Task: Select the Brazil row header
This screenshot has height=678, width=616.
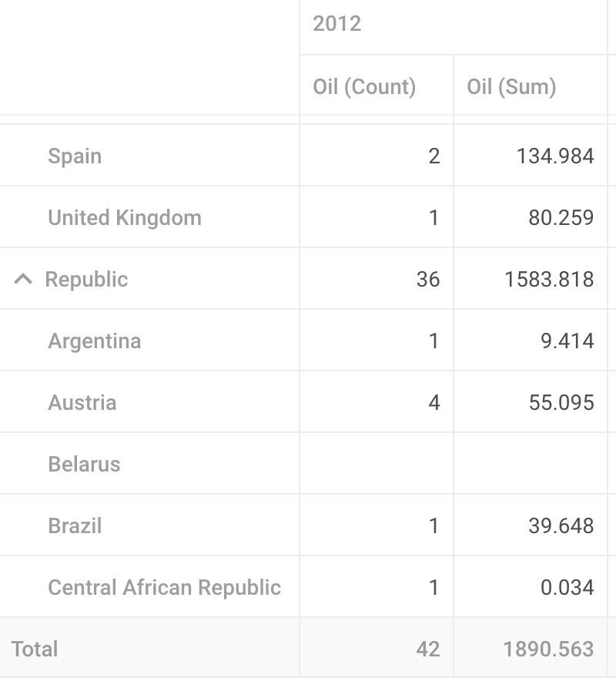Action: [x=149, y=525]
